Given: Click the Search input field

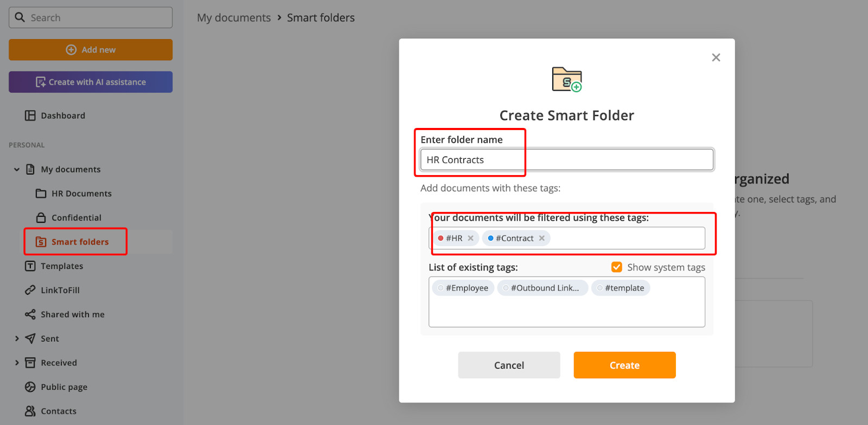Looking at the screenshot, I should [91, 17].
